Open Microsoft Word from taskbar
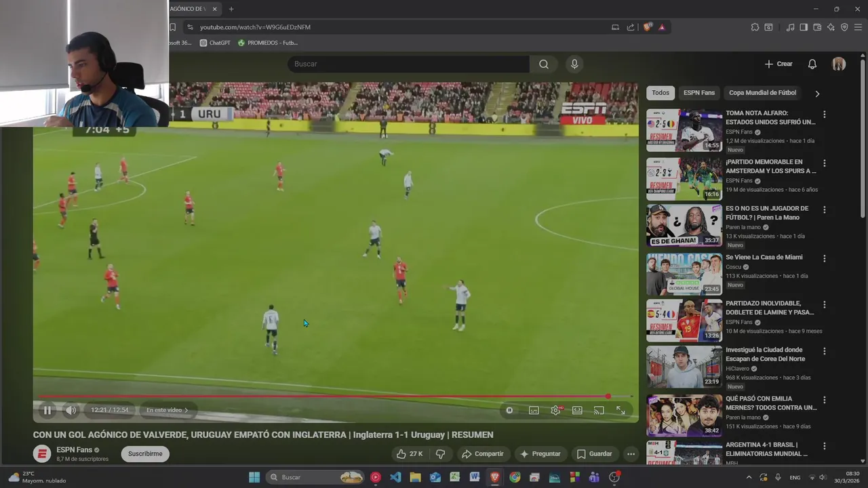This screenshot has width=868, height=488. (475, 477)
